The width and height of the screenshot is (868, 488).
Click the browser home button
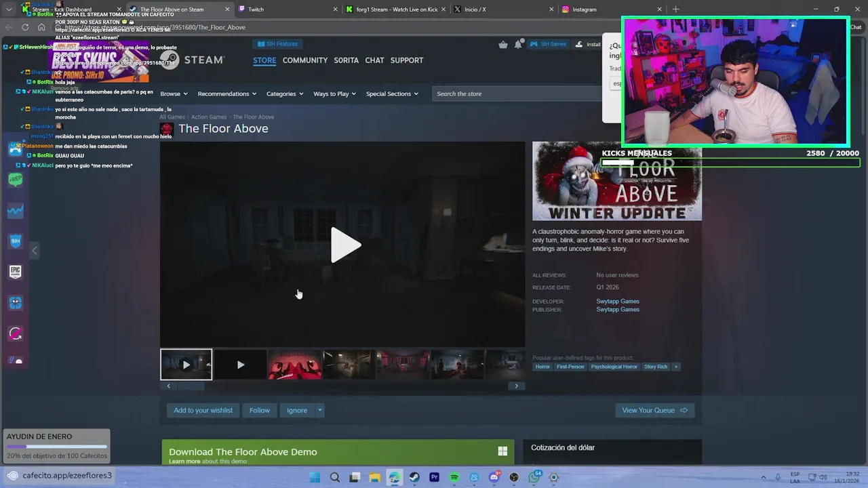pyautogui.click(x=41, y=27)
